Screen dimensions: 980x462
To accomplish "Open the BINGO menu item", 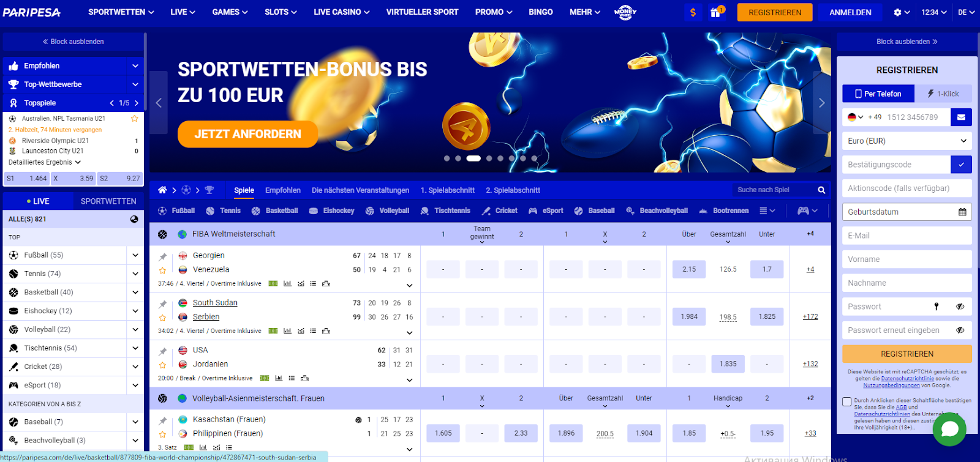I will pos(541,12).
